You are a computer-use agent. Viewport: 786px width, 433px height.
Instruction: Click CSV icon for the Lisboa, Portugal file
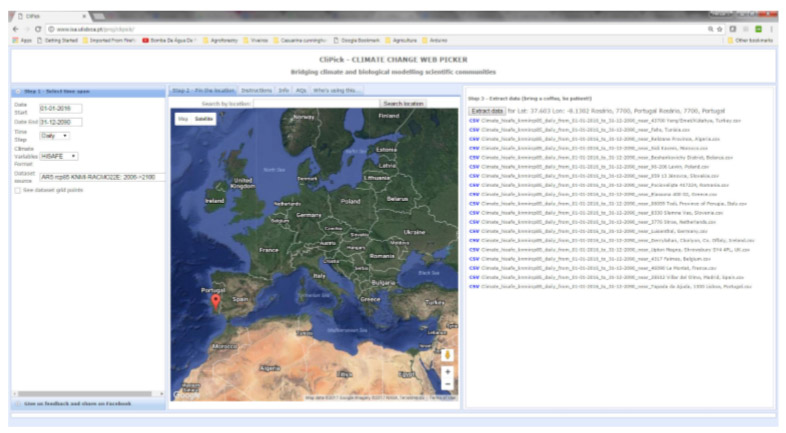[x=474, y=287]
